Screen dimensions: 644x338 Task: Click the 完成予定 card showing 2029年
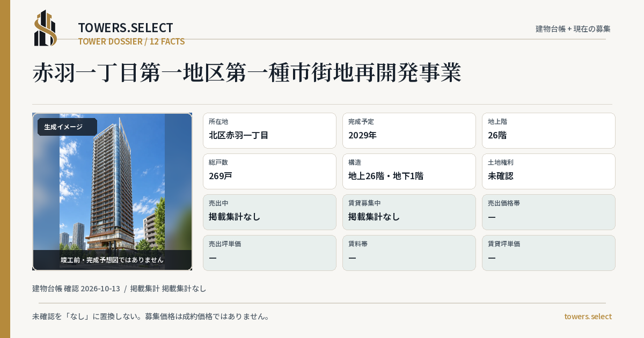[409, 130]
